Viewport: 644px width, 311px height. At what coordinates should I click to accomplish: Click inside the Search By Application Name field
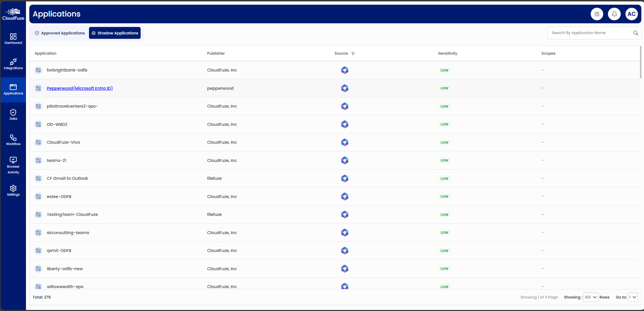pos(590,33)
